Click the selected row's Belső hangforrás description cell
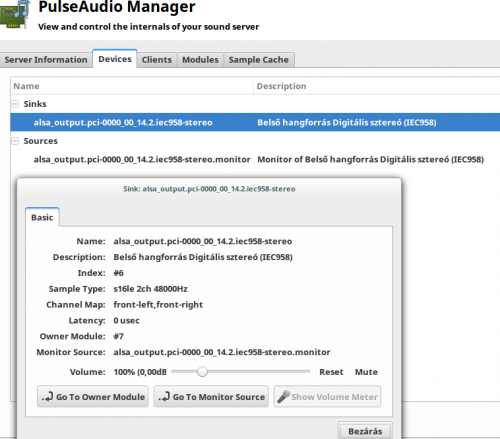 [347, 122]
